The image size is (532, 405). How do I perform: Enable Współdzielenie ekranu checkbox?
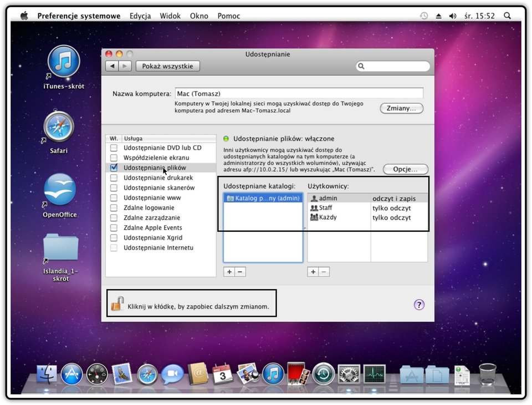[x=114, y=158]
